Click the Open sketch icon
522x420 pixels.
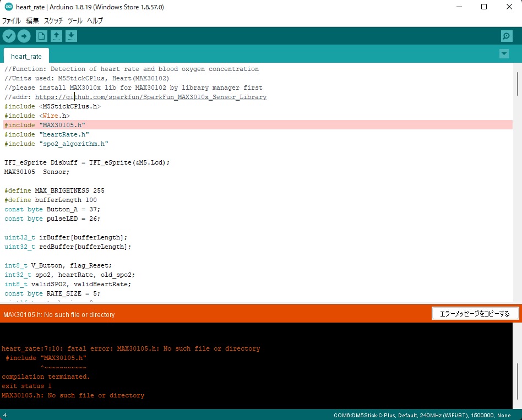click(57, 35)
